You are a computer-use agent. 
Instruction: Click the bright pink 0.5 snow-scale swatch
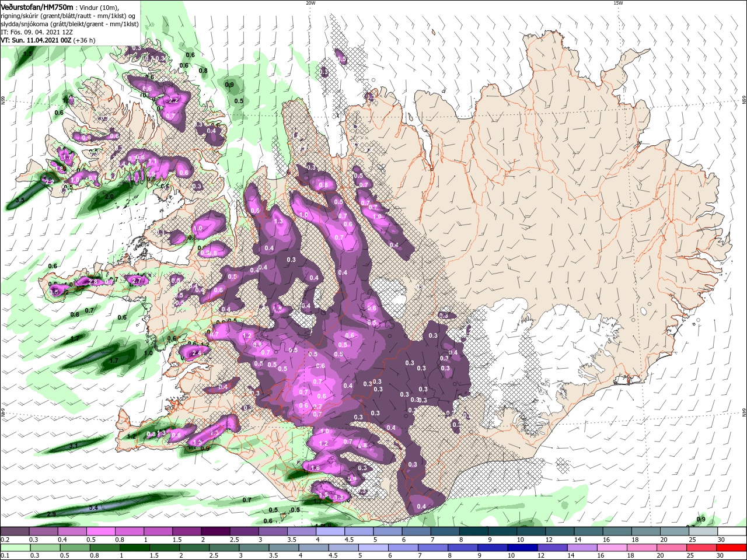(100, 531)
